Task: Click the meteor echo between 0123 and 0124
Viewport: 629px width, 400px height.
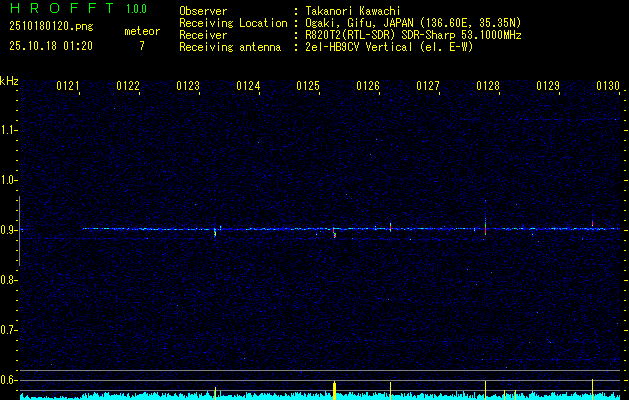Action: pyautogui.click(x=215, y=232)
